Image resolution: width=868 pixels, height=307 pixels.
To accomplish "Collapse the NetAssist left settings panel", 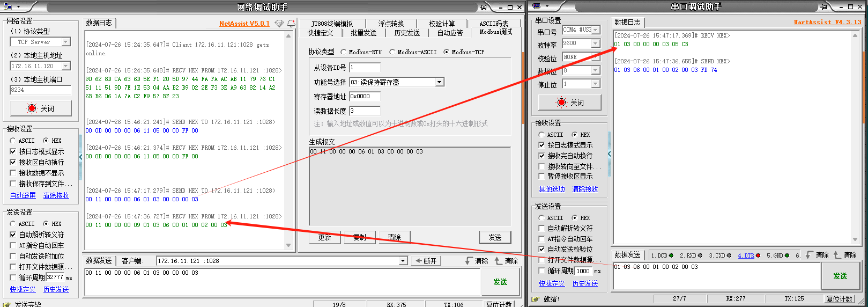I will 81,157.
